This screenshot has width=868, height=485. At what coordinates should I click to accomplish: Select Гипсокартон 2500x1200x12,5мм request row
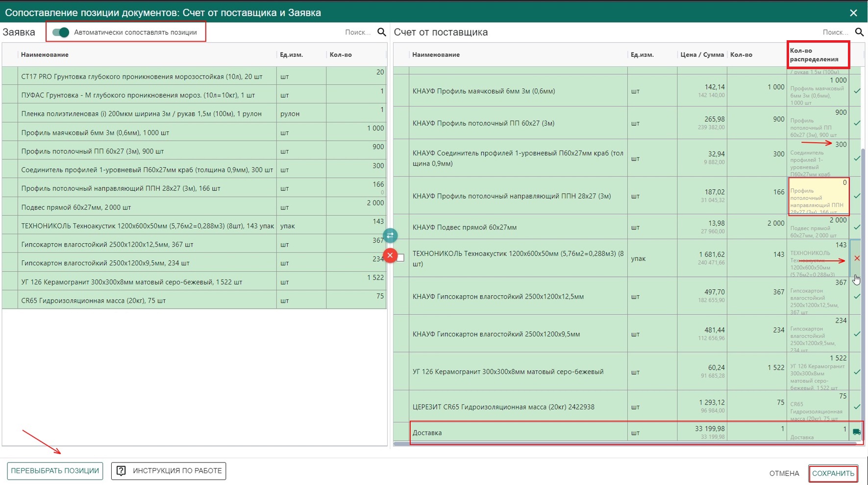coord(194,244)
